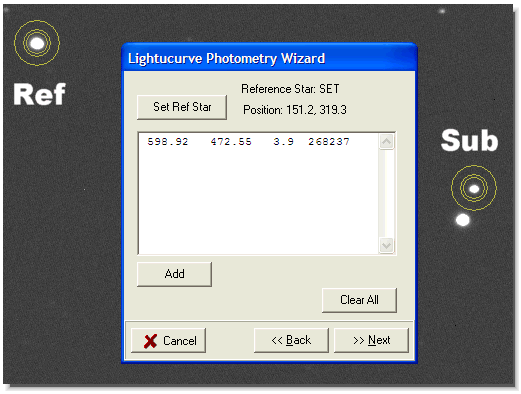The height and width of the screenshot is (394, 521).
Task: Click the 268237 value in list
Action: (329, 142)
